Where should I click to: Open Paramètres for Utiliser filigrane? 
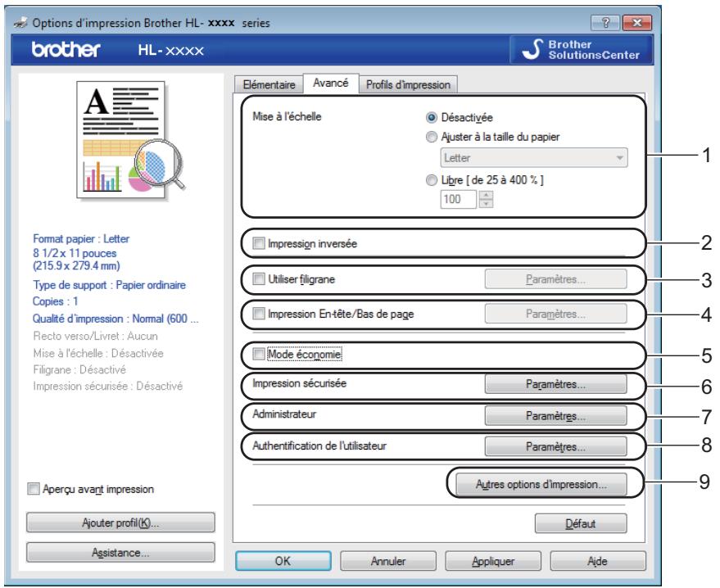[x=555, y=279]
